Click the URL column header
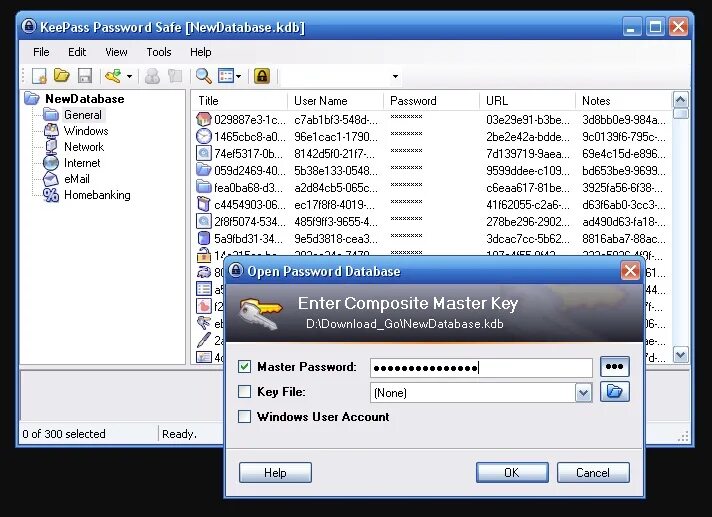 (x=527, y=101)
